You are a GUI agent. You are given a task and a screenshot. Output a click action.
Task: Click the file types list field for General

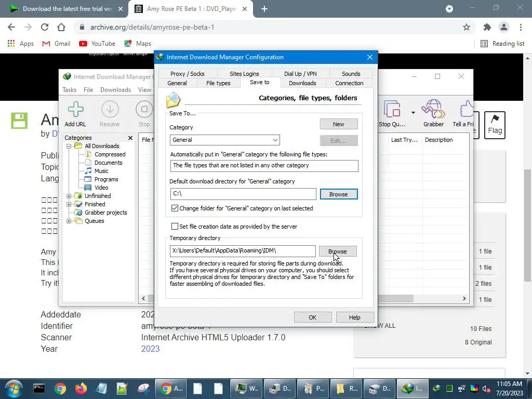coord(264,166)
